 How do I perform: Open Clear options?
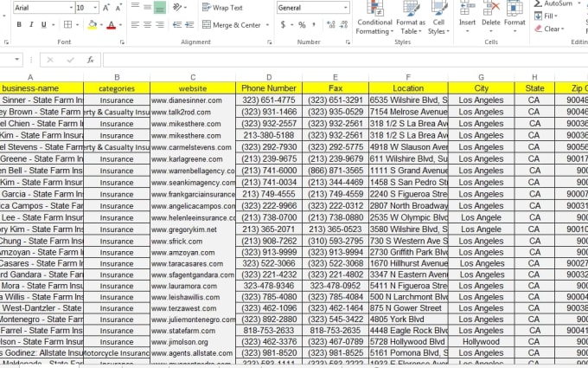(549, 29)
